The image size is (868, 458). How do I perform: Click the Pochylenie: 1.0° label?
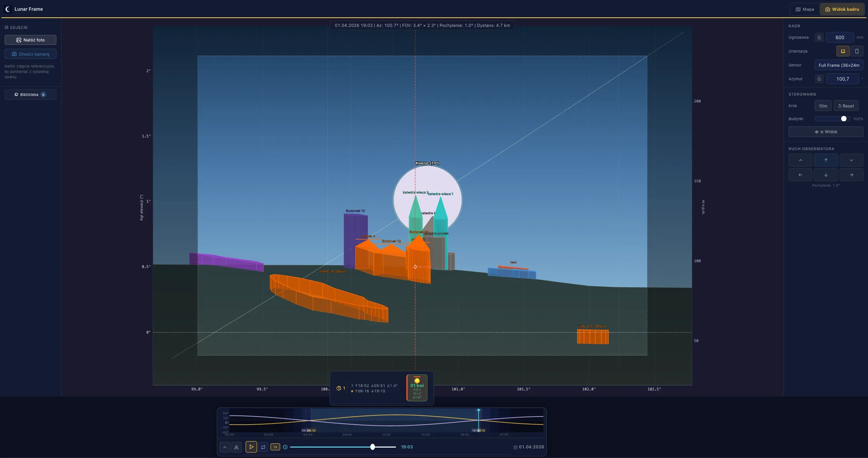[x=826, y=185]
